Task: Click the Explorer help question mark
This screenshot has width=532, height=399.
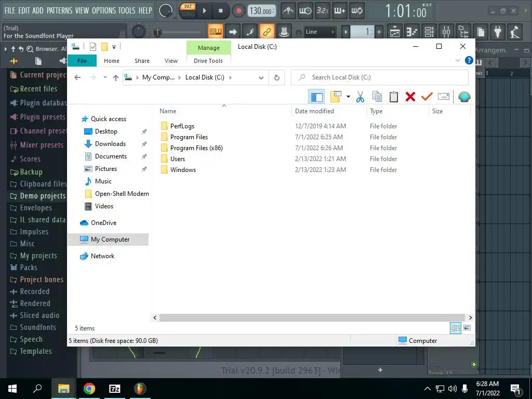Action: (x=469, y=60)
